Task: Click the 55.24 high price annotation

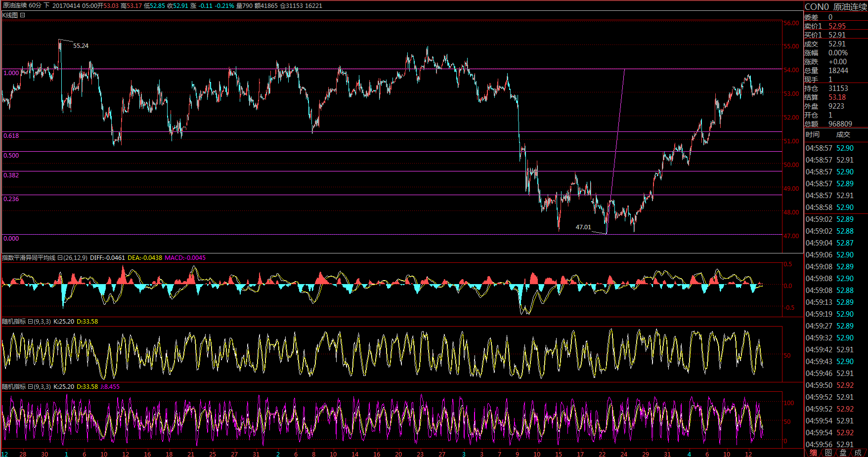Action: point(81,46)
